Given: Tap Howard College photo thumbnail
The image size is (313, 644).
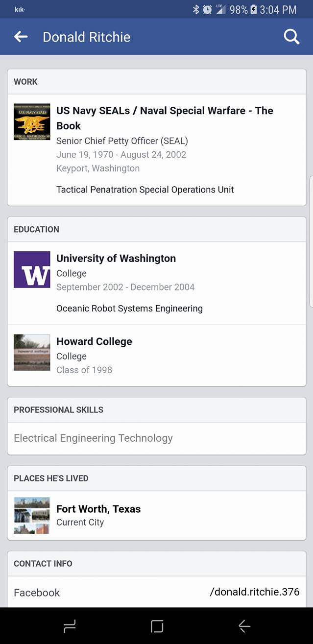Looking at the screenshot, I should pos(32,353).
